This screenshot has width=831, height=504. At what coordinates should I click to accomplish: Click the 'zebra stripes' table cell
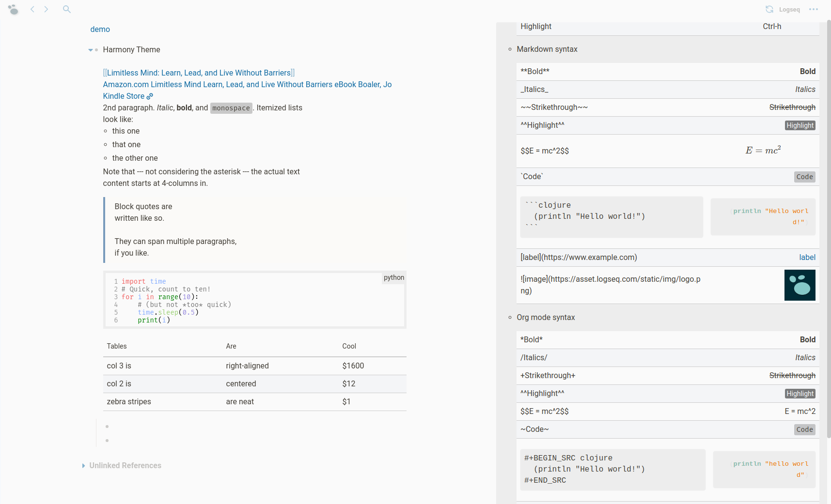(x=129, y=402)
